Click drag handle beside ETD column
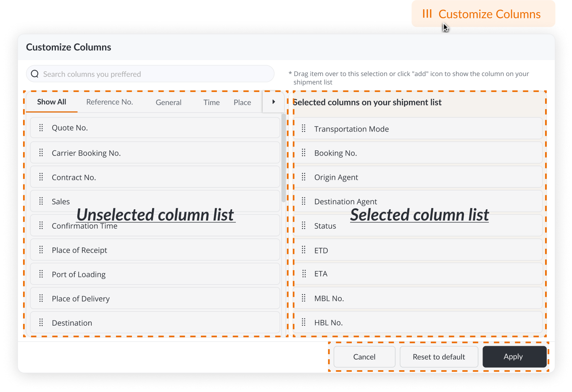The width and height of the screenshot is (572, 392). (x=304, y=250)
